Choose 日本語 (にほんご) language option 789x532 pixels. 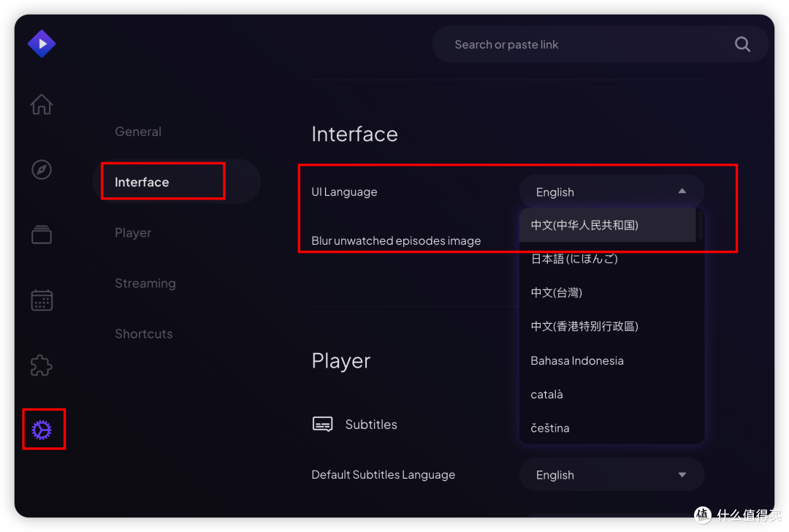coord(608,259)
